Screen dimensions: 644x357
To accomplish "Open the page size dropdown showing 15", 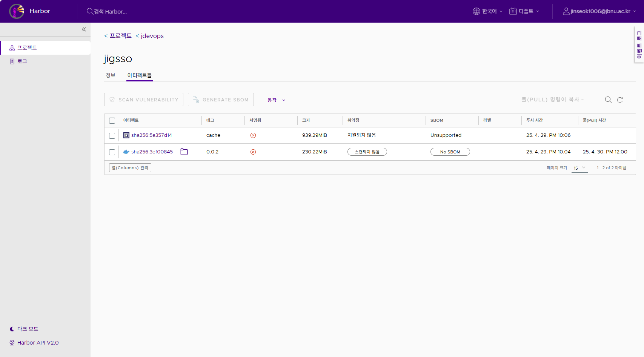I will (579, 168).
